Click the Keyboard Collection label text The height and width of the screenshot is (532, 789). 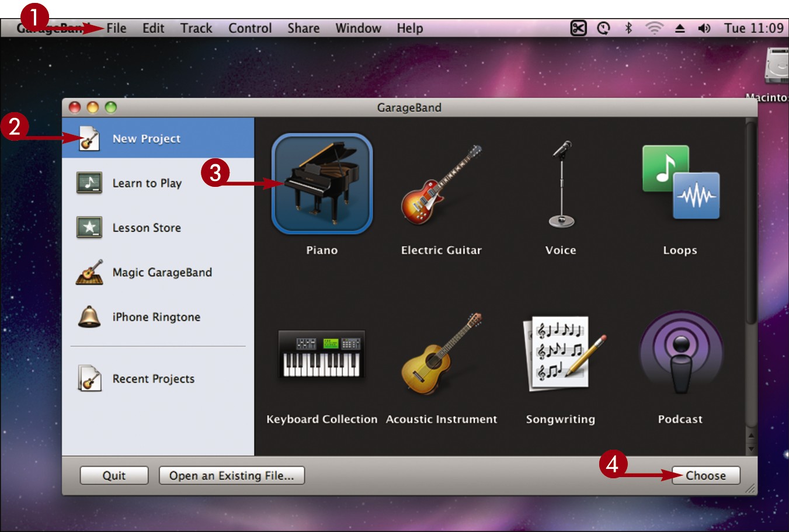pyautogui.click(x=322, y=419)
